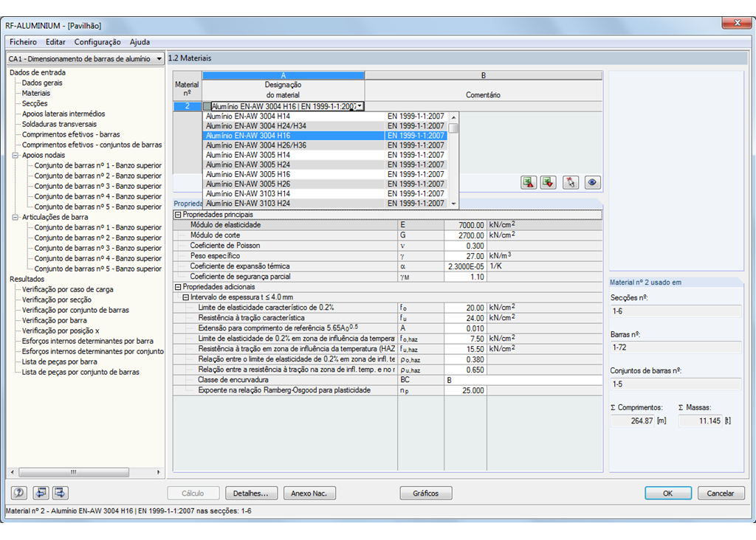Select Secções in the navigator tree
Screen dimensions: 756x540
(x=35, y=103)
